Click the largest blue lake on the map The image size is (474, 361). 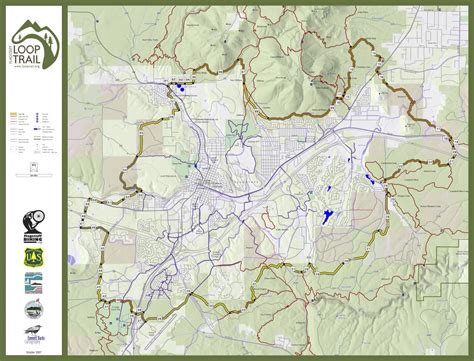click(x=328, y=217)
